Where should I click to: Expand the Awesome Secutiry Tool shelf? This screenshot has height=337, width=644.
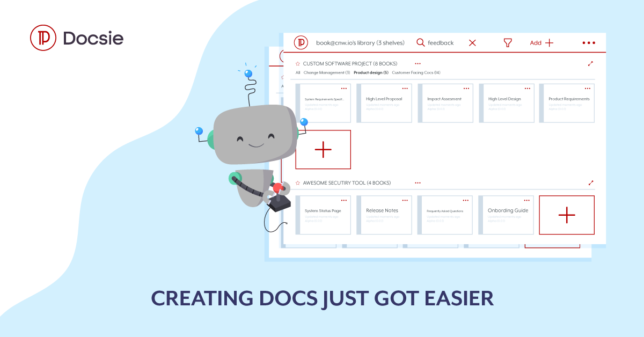click(590, 183)
